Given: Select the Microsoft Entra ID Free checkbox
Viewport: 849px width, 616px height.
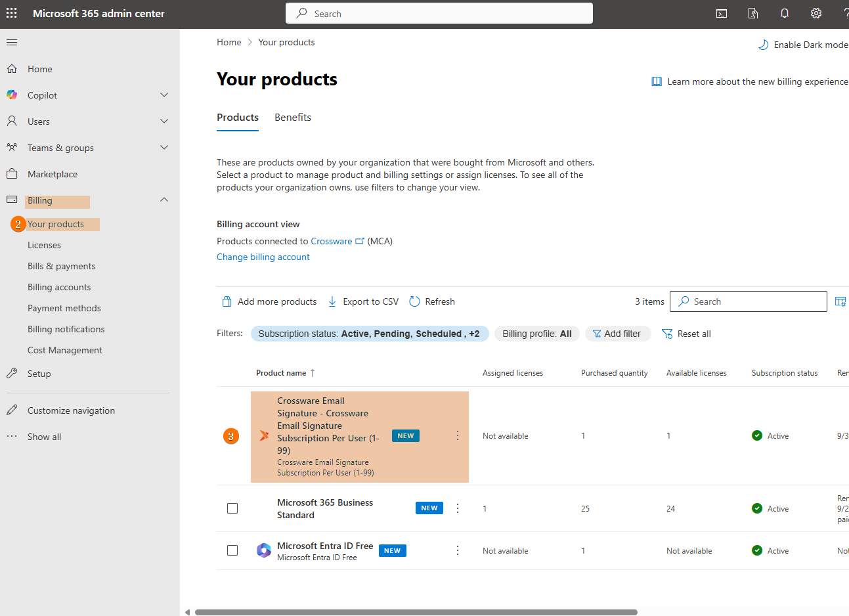Looking at the screenshot, I should pos(232,550).
